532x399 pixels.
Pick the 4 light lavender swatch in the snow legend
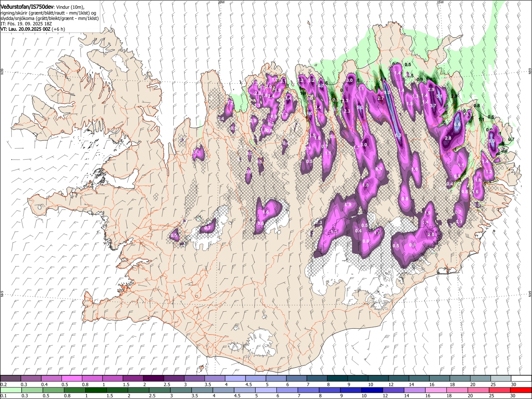(x=235, y=379)
